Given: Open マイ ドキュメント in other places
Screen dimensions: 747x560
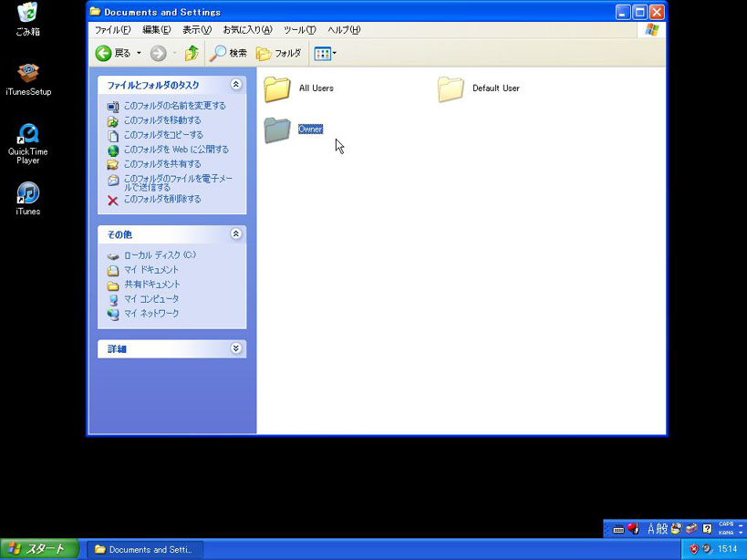Looking at the screenshot, I should click(x=151, y=270).
